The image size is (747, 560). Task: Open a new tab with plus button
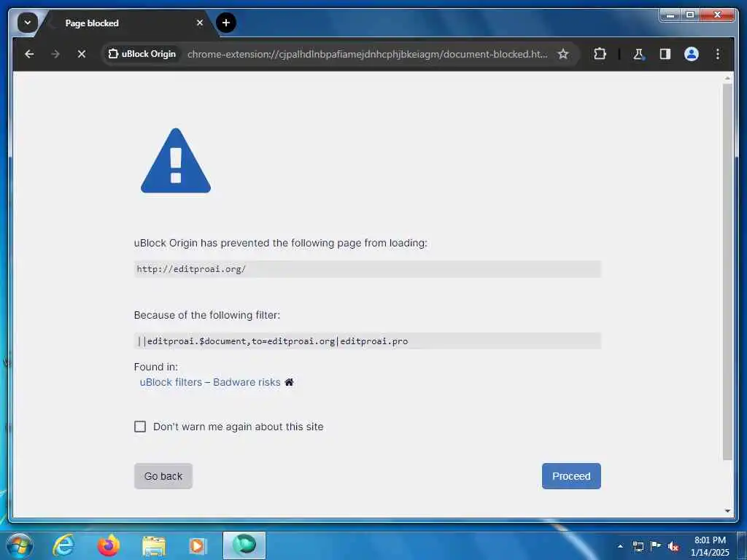tap(226, 23)
